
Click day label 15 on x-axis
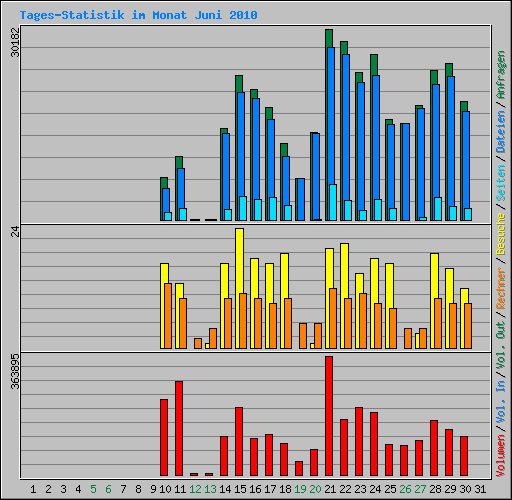coord(240,489)
